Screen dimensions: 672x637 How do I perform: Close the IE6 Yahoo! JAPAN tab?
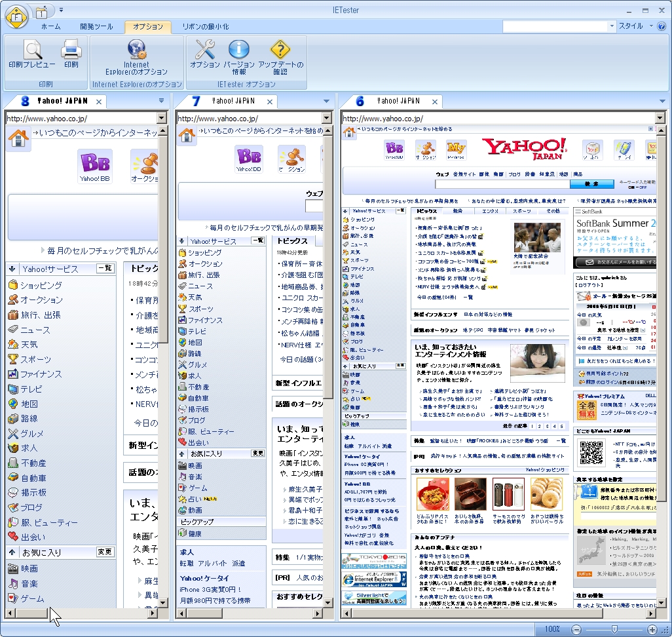click(434, 102)
